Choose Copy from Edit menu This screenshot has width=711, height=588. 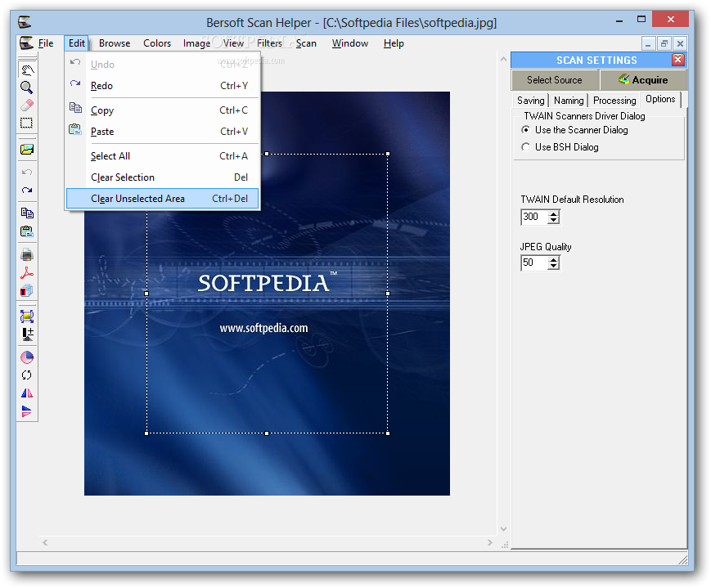163,110
